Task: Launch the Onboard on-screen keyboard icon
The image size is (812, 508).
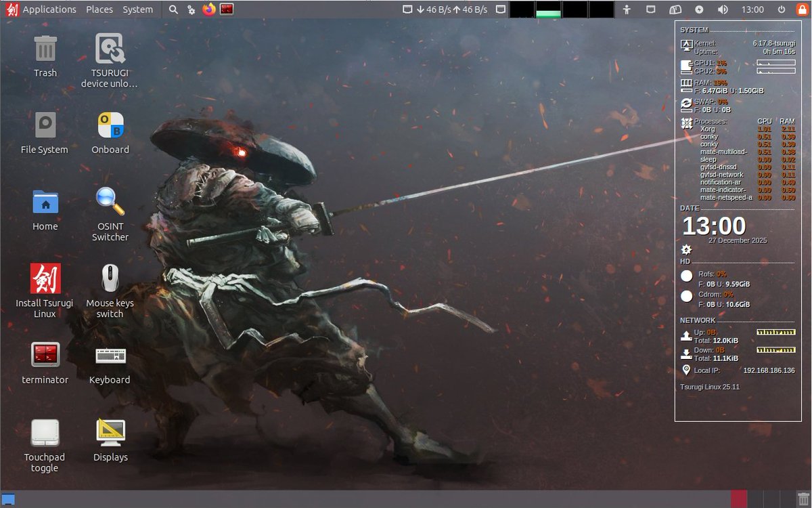Action: [x=110, y=125]
